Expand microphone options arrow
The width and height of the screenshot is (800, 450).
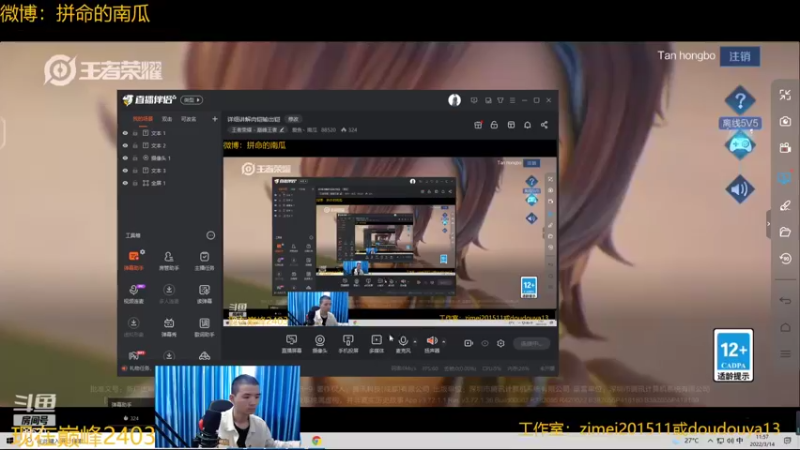pos(415,341)
